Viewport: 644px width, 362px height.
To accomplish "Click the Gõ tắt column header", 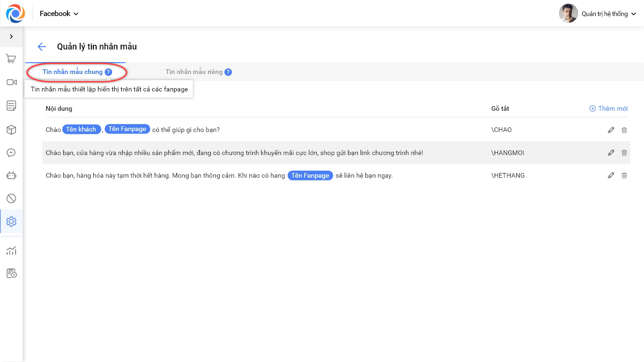I will click(x=500, y=108).
